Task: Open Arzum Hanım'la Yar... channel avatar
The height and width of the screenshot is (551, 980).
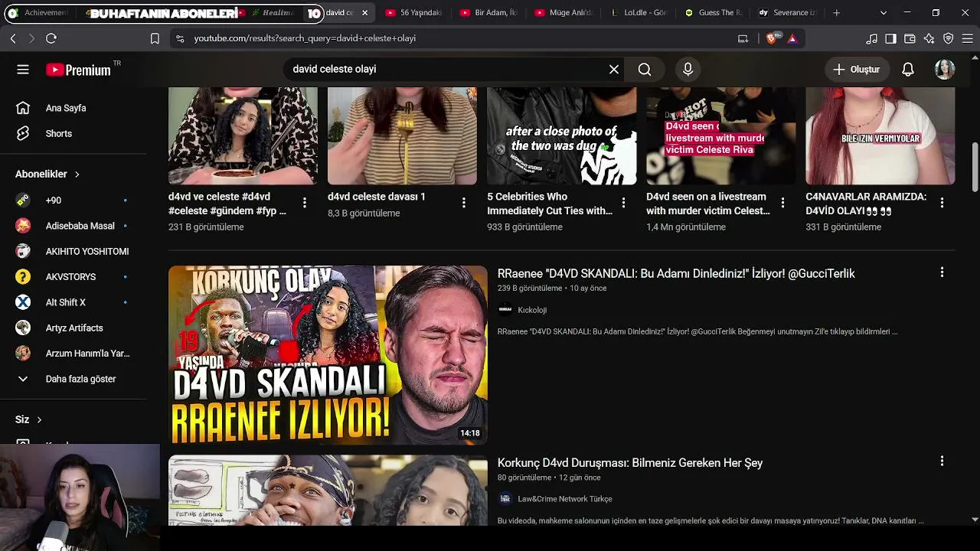Action: (23, 354)
